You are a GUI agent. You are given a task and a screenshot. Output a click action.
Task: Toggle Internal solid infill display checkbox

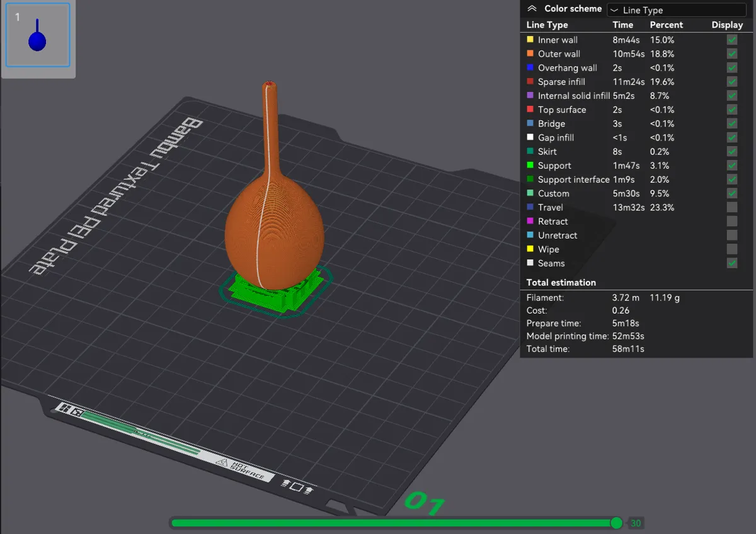pos(732,96)
